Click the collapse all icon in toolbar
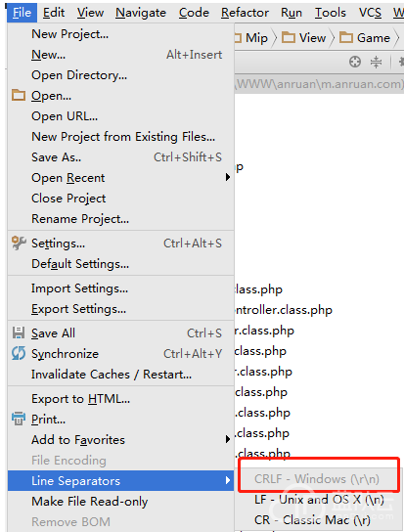 (x=376, y=62)
